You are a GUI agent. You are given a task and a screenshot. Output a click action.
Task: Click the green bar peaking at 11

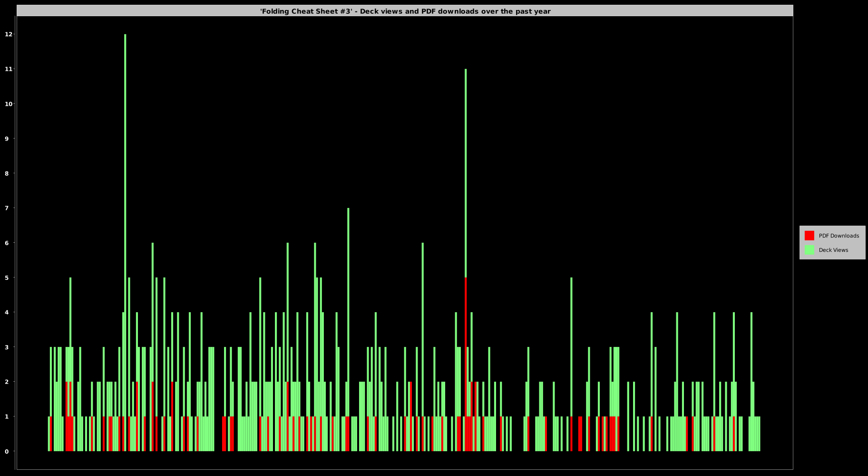coord(466,173)
